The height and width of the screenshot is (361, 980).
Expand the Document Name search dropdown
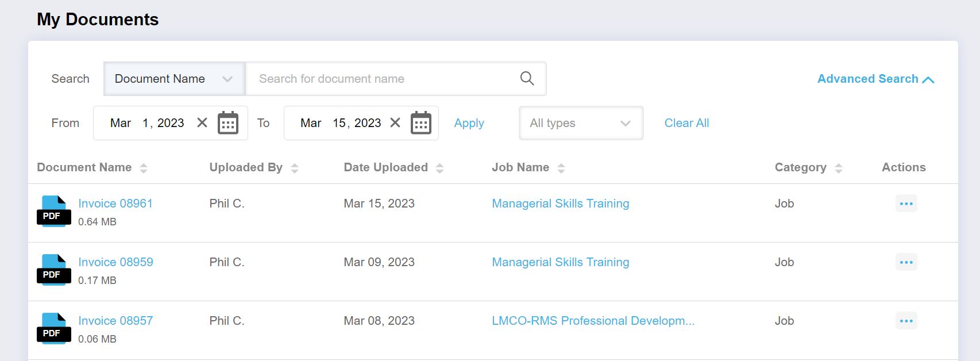[x=174, y=79]
